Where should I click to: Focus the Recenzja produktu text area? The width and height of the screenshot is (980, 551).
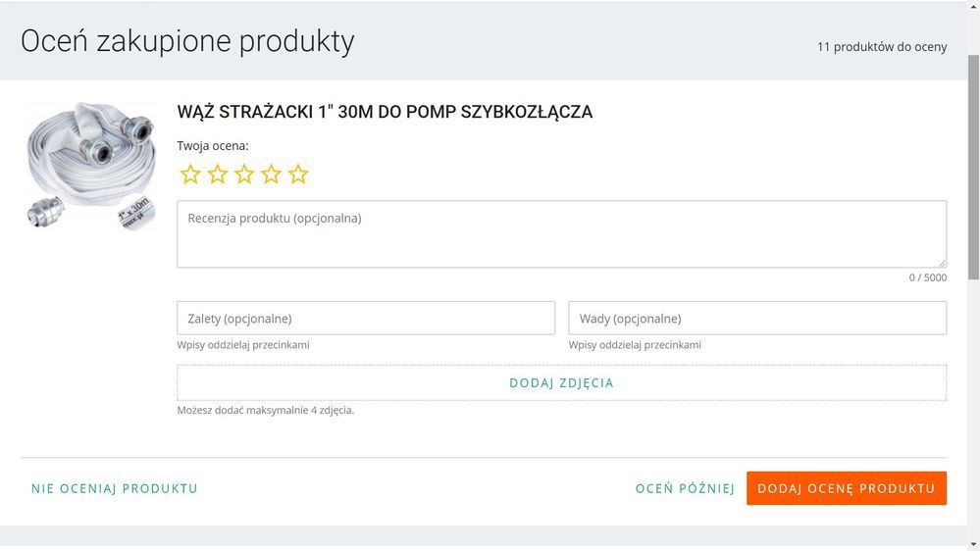point(561,233)
